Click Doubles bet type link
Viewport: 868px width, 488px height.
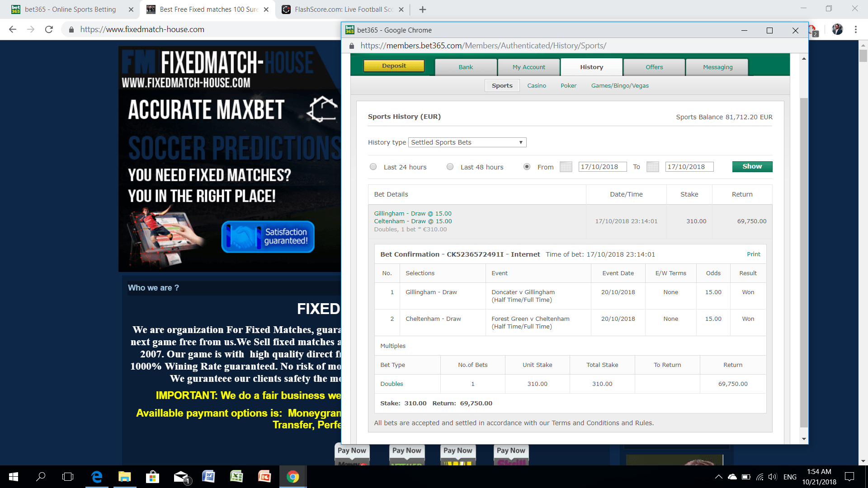pyautogui.click(x=392, y=384)
